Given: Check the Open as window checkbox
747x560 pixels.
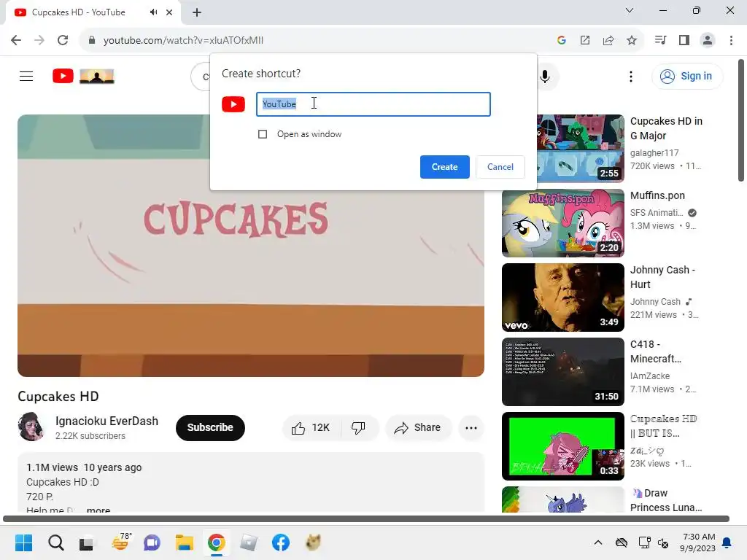Looking at the screenshot, I should click(263, 134).
